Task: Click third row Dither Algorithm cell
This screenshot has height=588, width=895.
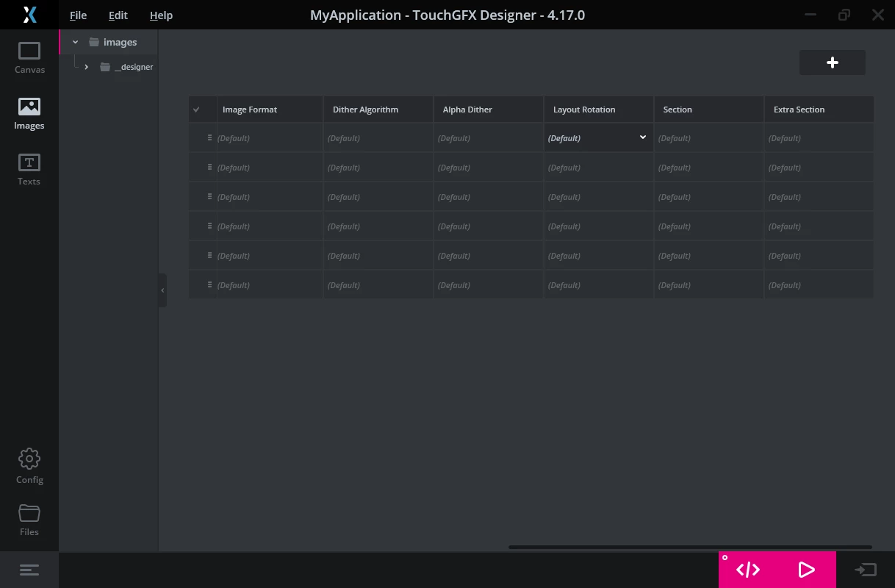Action: click(x=378, y=197)
